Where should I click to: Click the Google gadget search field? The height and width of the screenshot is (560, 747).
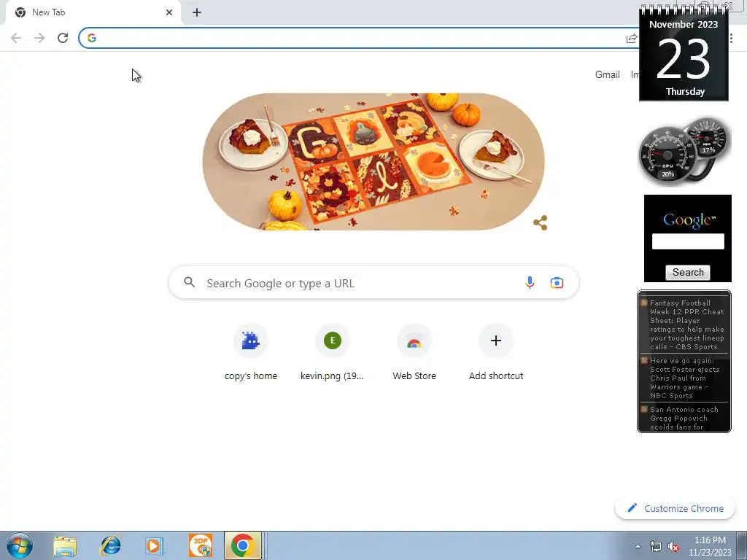click(688, 241)
